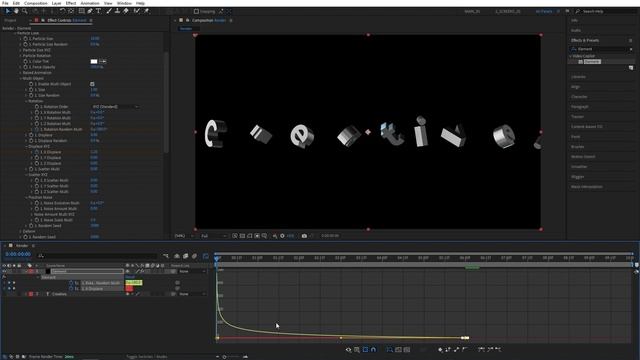The width and height of the screenshot is (640, 360).
Task: Click the Effects & Presets panel menu icon
Action: pyautogui.click(x=631, y=40)
